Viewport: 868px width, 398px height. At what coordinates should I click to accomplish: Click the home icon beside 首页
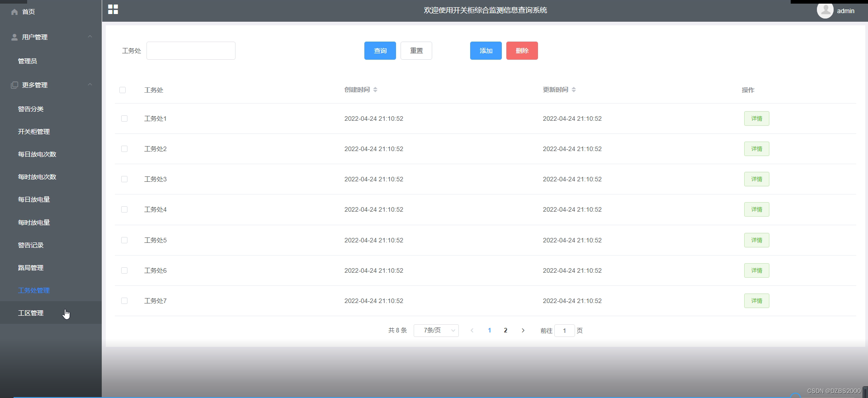point(14,12)
